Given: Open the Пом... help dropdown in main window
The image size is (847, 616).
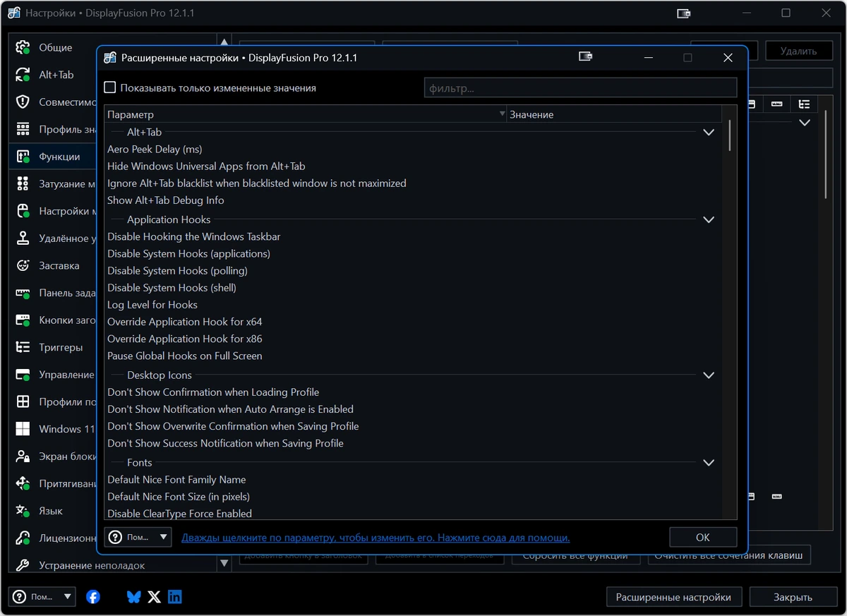Looking at the screenshot, I should pos(42,597).
